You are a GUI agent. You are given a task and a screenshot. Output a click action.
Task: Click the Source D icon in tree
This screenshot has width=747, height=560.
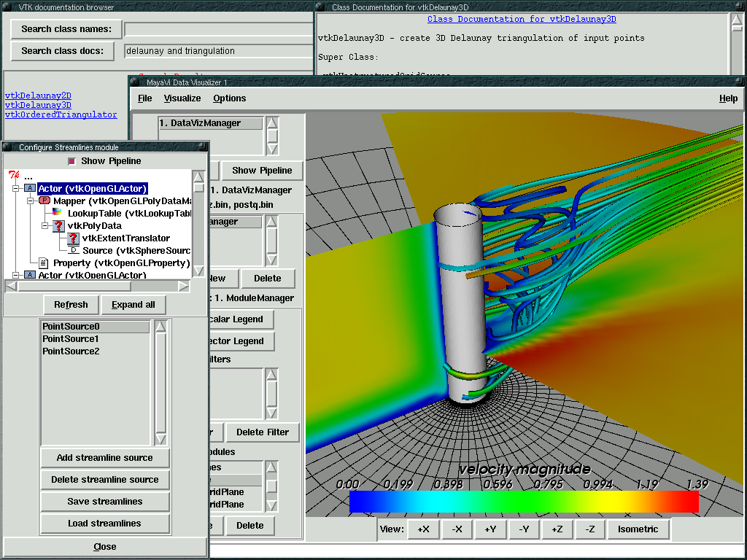(73, 250)
